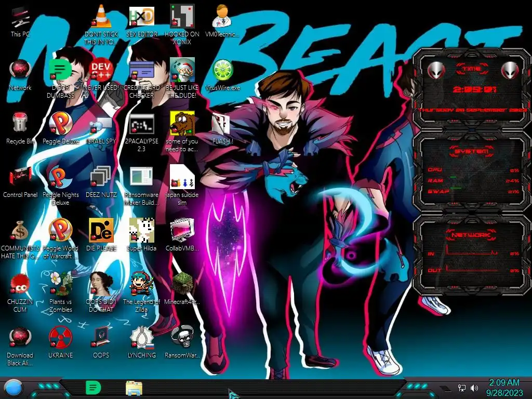The height and width of the screenshot is (399, 532).
Task: Open the taskbar clock showing 2:09 AM
Action: pyautogui.click(x=504, y=388)
